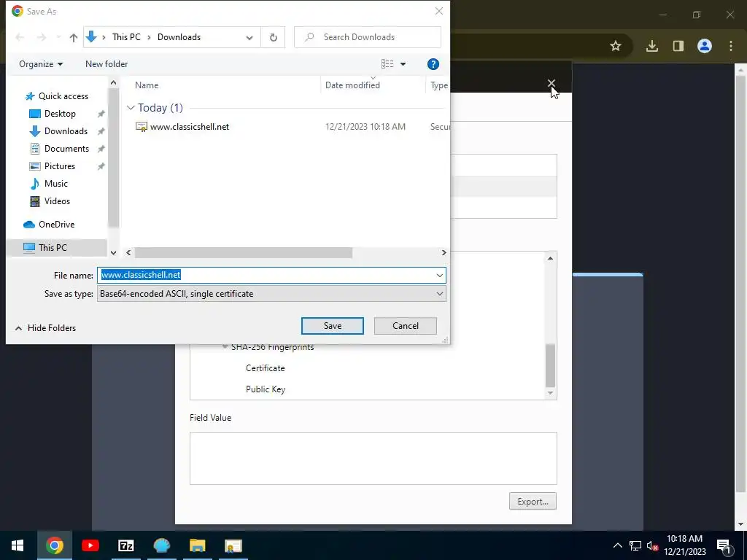Image resolution: width=747 pixels, height=560 pixels.
Task: Collapse SHA-256 Fingerprints tree node
Action: (x=225, y=347)
